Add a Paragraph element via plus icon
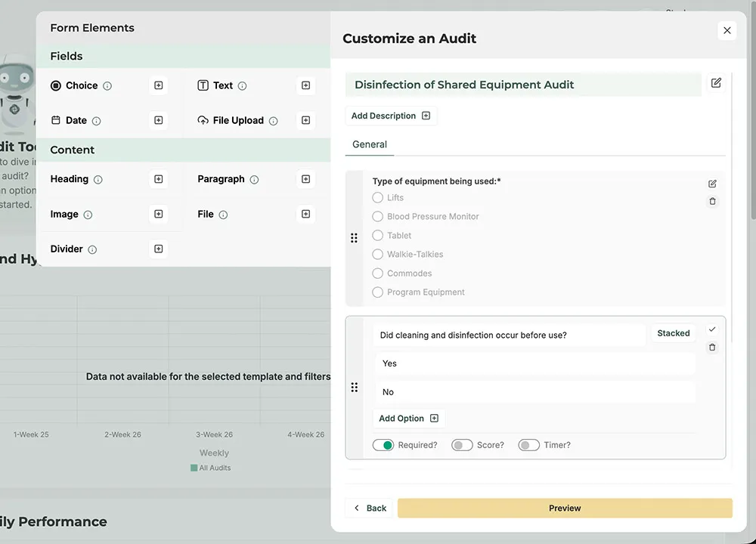 305,179
